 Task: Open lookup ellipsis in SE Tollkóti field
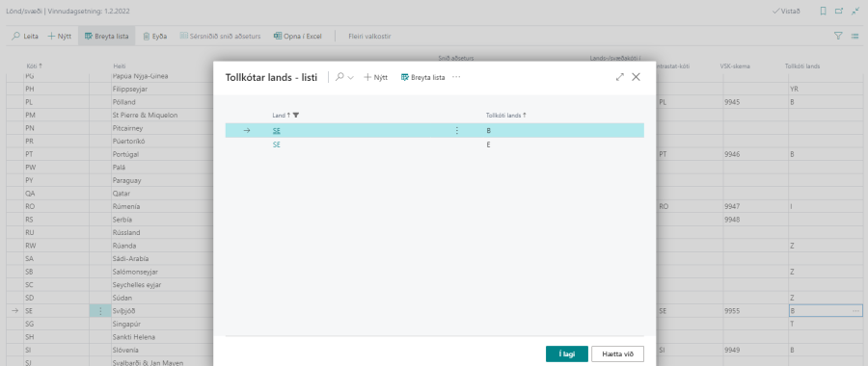click(x=855, y=311)
